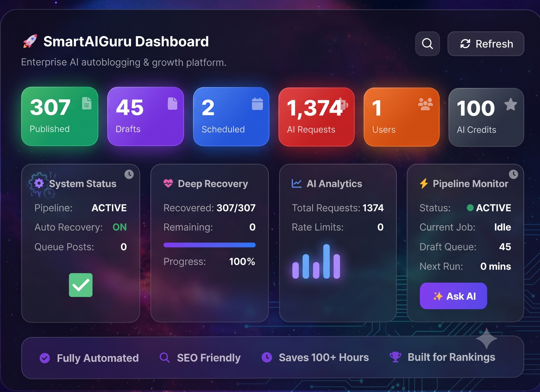Toggle the Auto Recovery ON value
This screenshot has height=392, width=540.
pyautogui.click(x=119, y=227)
